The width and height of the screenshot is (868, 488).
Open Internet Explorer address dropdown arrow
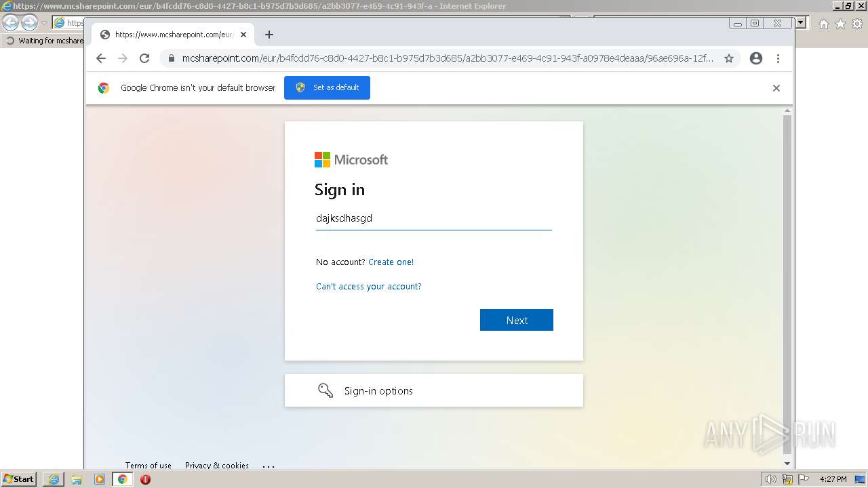pos(801,22)
